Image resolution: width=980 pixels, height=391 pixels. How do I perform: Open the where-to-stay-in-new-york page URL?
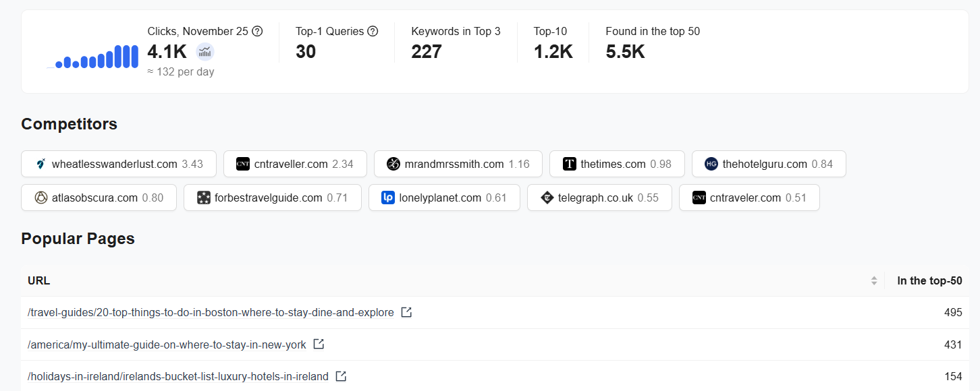[167, 344]
